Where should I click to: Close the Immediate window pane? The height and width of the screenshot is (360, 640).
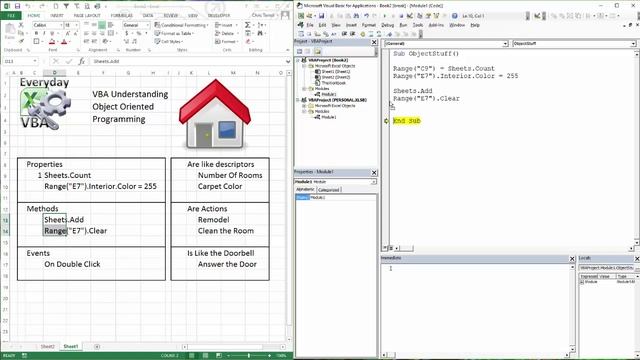(x=572, y=258)
